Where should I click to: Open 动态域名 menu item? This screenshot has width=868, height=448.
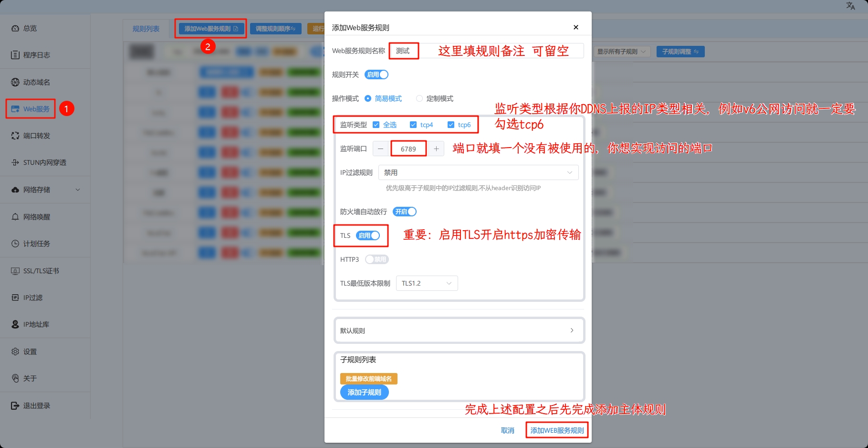click(x=37, y=82)
